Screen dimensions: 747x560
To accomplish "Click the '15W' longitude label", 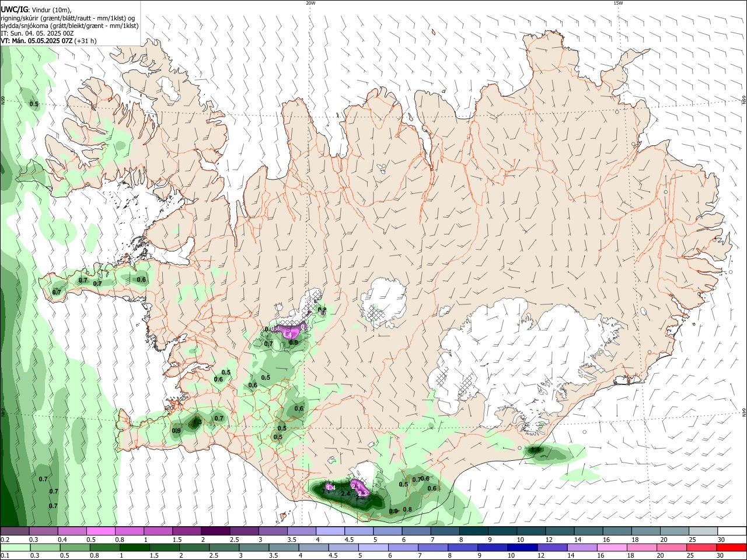I will (618, 3).
